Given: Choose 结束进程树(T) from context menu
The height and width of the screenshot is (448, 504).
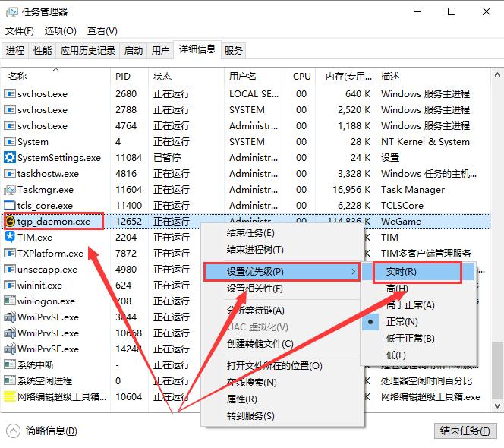Looking at the screenshot, I should [255, 250].
